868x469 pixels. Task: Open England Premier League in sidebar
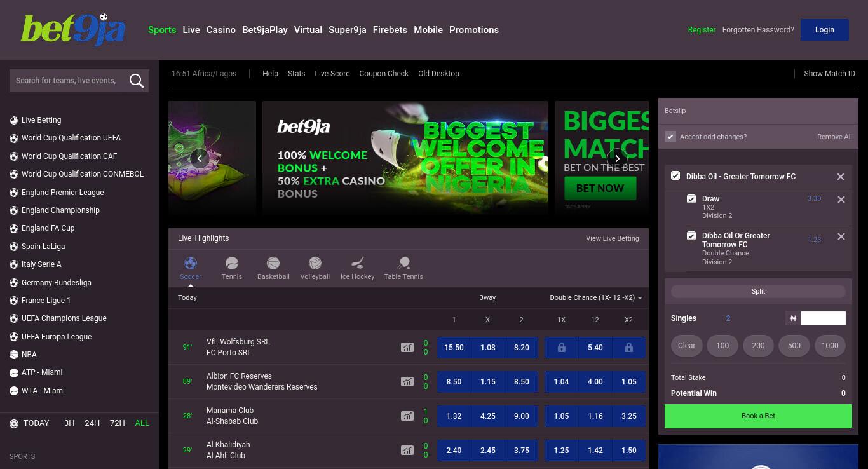tap(62, 193)
